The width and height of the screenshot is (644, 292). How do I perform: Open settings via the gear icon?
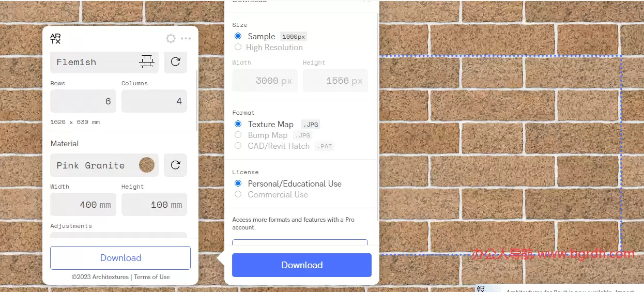[171, 38]
